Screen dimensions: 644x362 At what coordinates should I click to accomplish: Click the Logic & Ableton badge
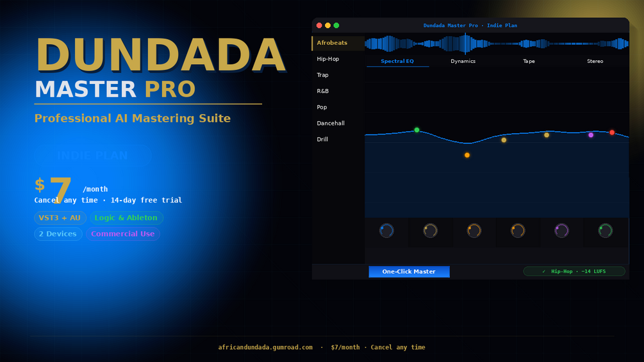point(126,218)
